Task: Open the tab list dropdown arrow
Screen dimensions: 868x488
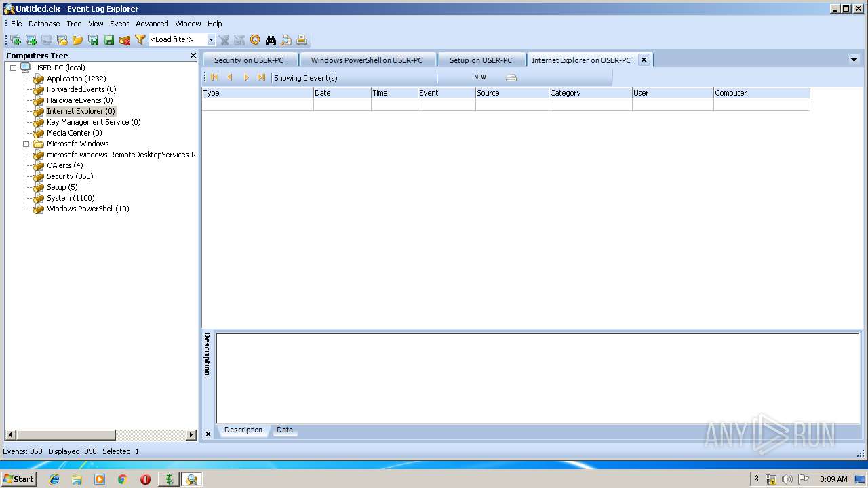Action: tap(854, 60)
